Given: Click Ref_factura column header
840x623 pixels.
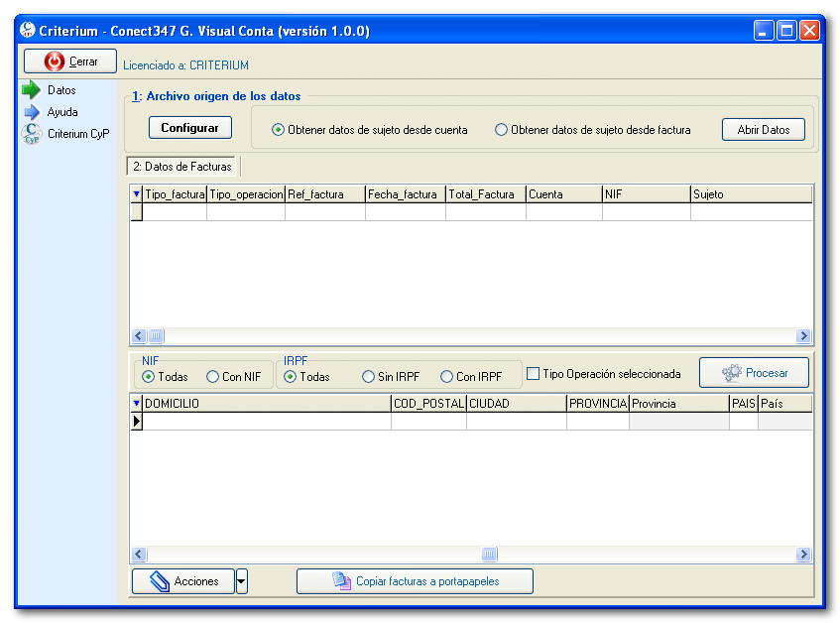Looking at the screenshot, I should coord(325,194).
